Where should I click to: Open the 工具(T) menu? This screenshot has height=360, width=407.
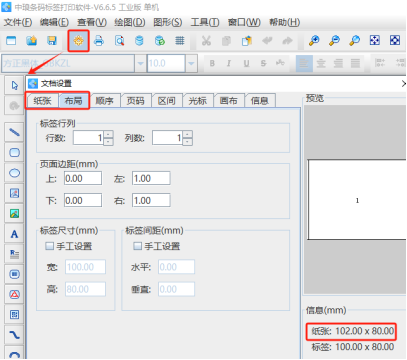tap(205, 22)
